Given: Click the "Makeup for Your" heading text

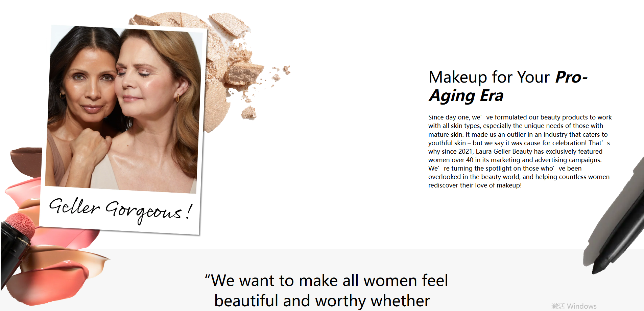Looking at the screenshot, I should tap(489, 77).
